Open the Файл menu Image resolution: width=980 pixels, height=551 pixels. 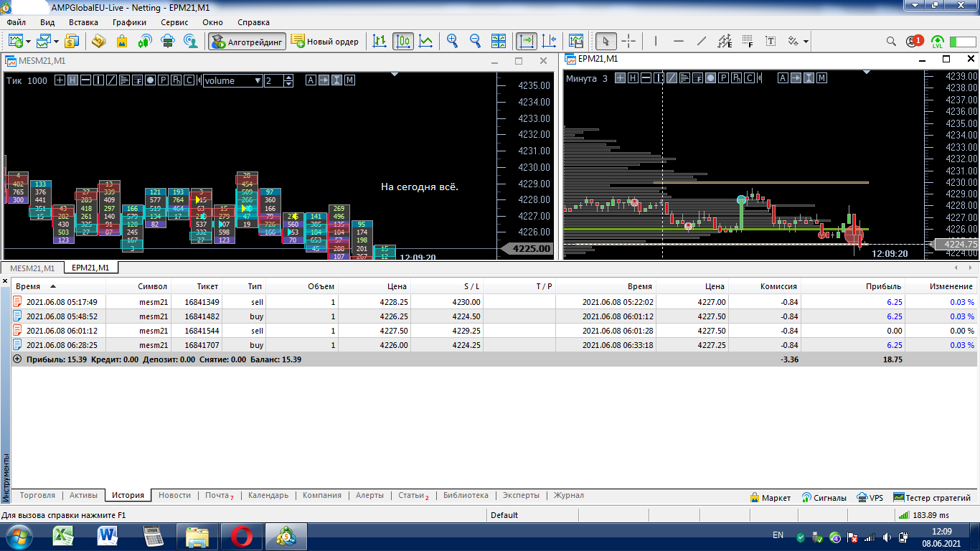17,22
